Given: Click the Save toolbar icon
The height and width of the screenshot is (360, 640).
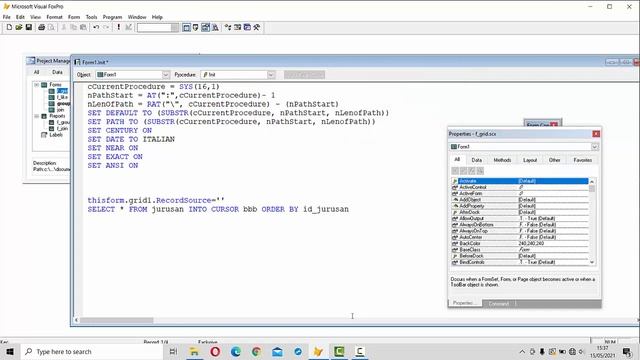Looking at the screenshot, I should click(x=29, y=27).
